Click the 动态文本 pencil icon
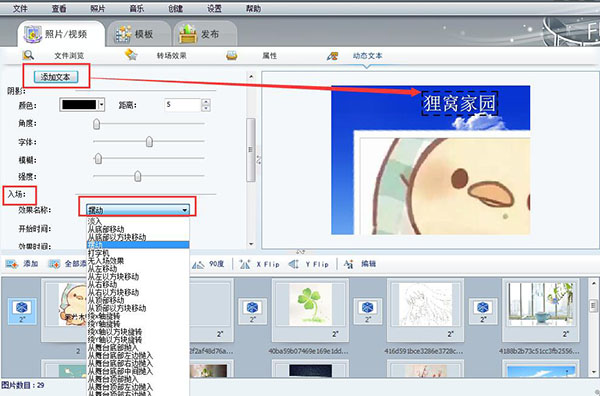This screenshot has height=396, width=600. 332,56
